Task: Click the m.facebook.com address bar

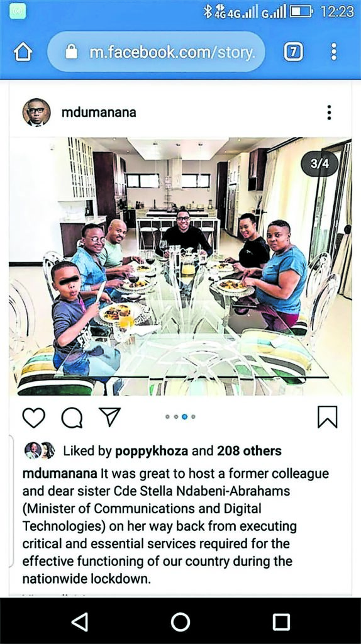Action: coord(157,52)
